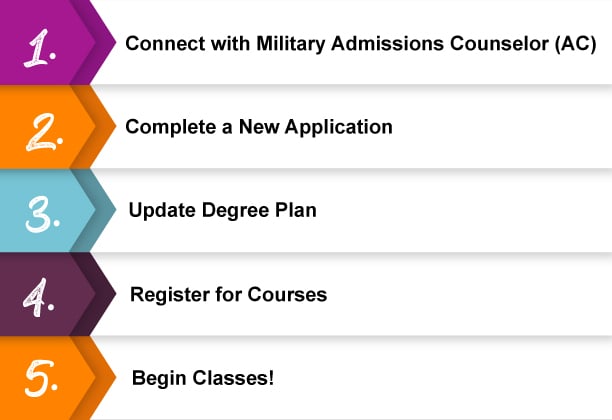Click the word 'Courses' in step 4
This screenshot has width=612, height=420.
[x=287, y=295]
